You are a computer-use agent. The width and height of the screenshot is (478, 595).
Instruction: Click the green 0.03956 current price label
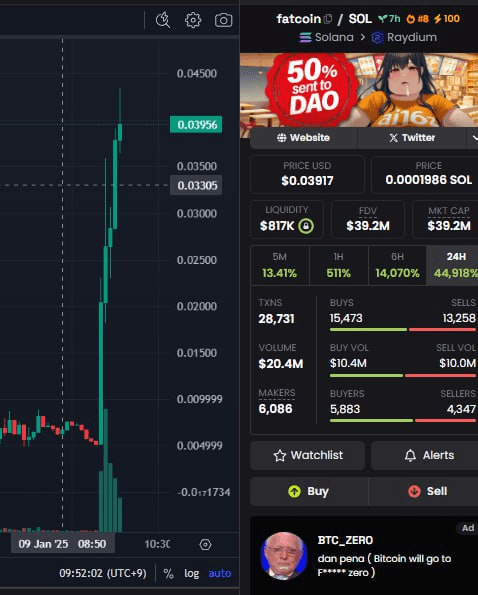point(196,124)
